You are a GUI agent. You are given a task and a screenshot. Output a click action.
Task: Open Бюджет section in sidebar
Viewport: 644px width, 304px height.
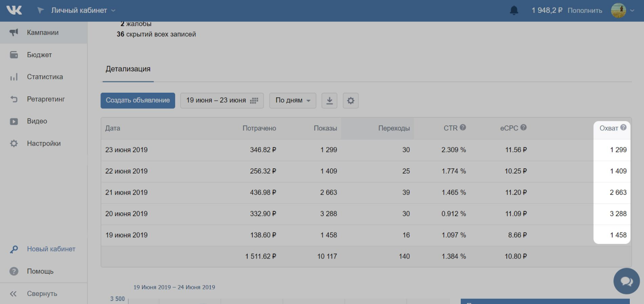tap(39, 55)
